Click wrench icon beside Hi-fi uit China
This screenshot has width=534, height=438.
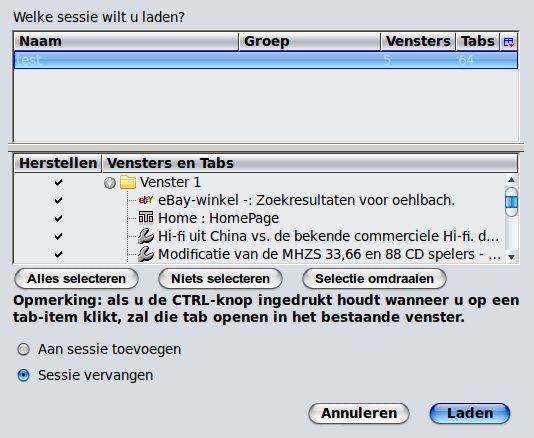coord(146,236)
